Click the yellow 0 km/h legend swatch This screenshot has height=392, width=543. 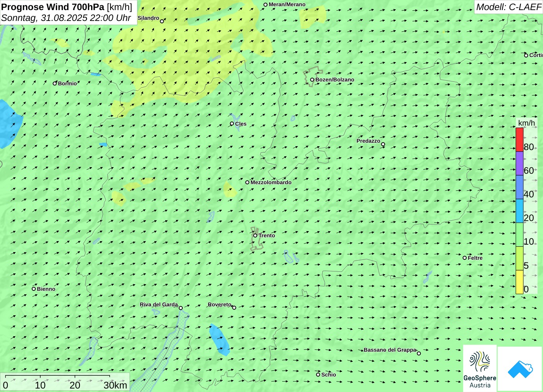click(519, 282)
